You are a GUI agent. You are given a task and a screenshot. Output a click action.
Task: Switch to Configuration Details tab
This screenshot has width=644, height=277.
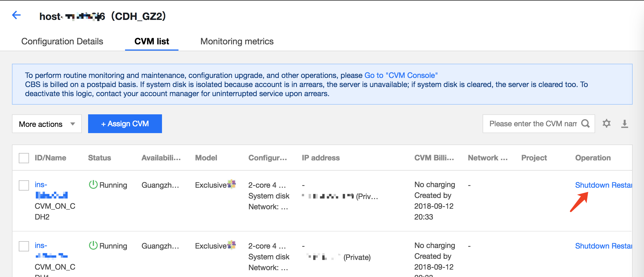(62, 42)
